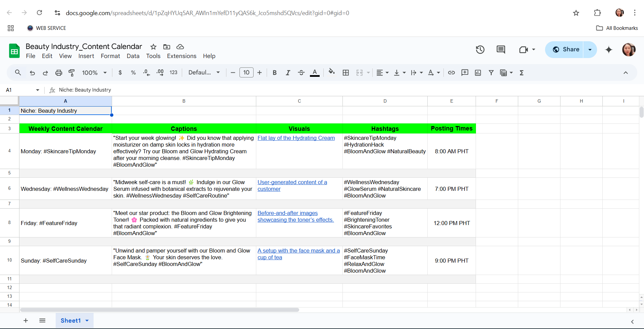Open the borders tool
The height and width of the screenshot is (329, 644).
click(346, 72)
